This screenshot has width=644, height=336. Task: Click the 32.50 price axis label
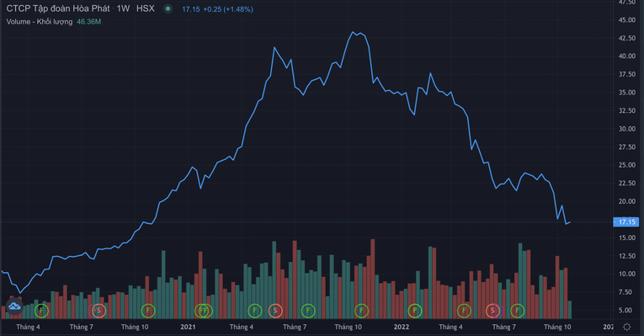pyautogui.click(x=627, y=110)
